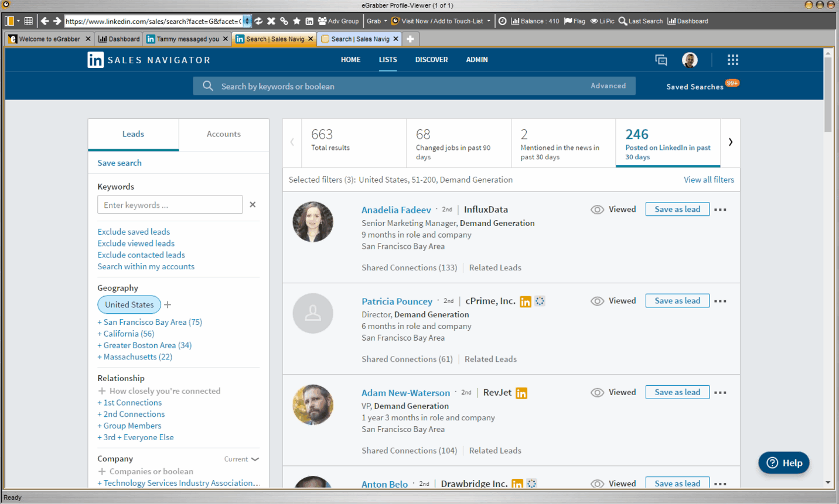Open more options for Patricia Pouncey
The image size is (839, 504).
click(720, 301)
